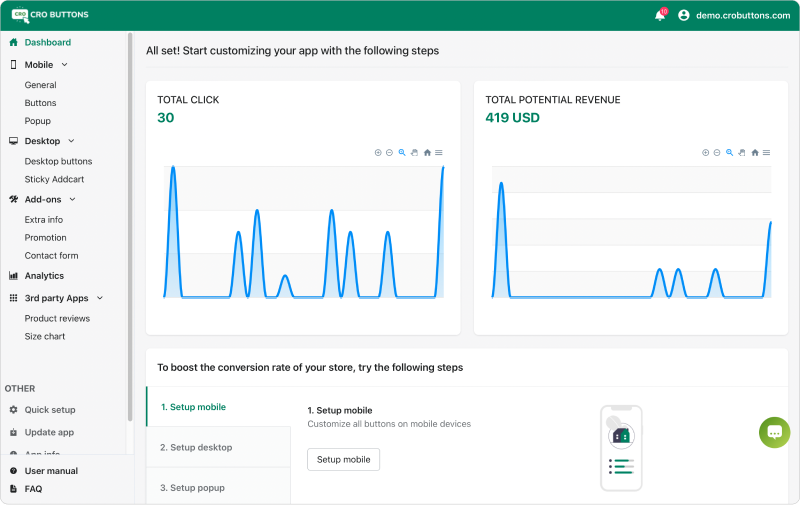This screenshot has width=800, height=505.
Task: Select the magnifier selection zoom on Revenue chart
Action: click(730, 153)
